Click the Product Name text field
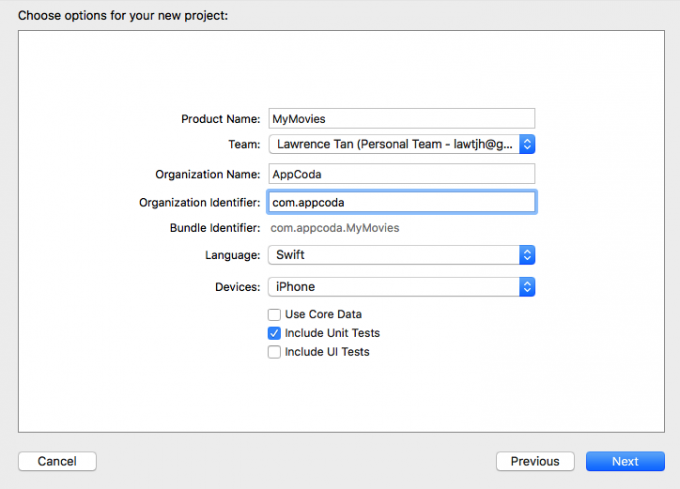The width and height of the screenshot is (680, 489). 402,119
